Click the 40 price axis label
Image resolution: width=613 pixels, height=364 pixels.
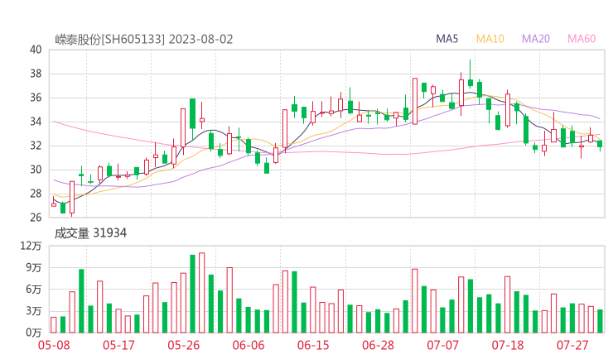click(36, 50)
